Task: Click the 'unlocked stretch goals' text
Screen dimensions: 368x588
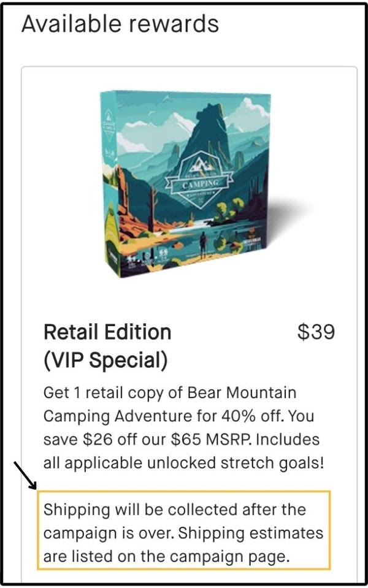Action: point(234,463)
